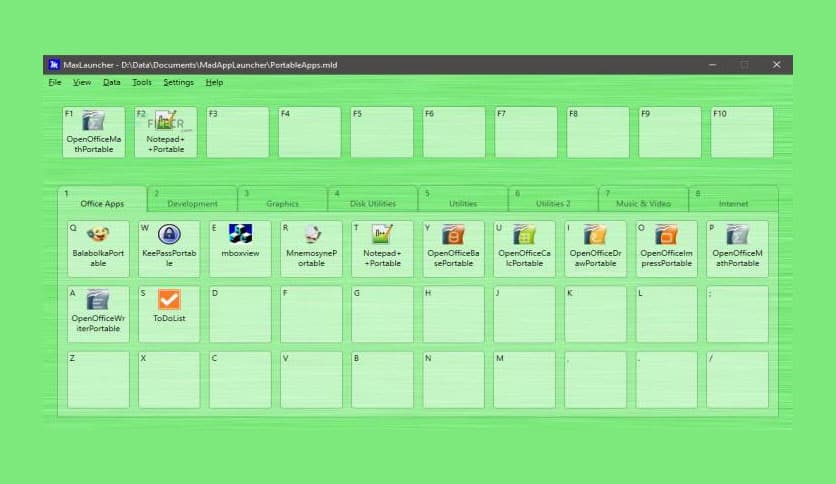Launch the mboxview application icon
Viewport: 836px width, 484px height.
coord(240,249)
